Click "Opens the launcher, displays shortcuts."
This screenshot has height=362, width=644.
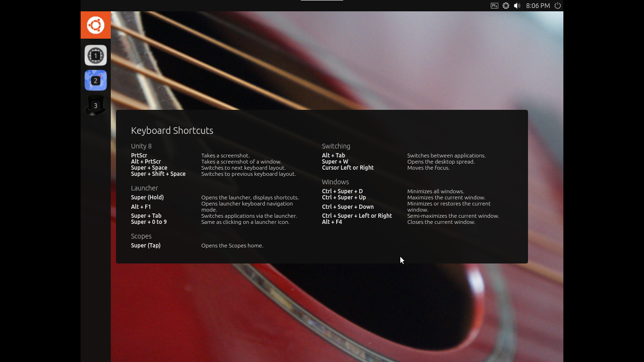250,197
